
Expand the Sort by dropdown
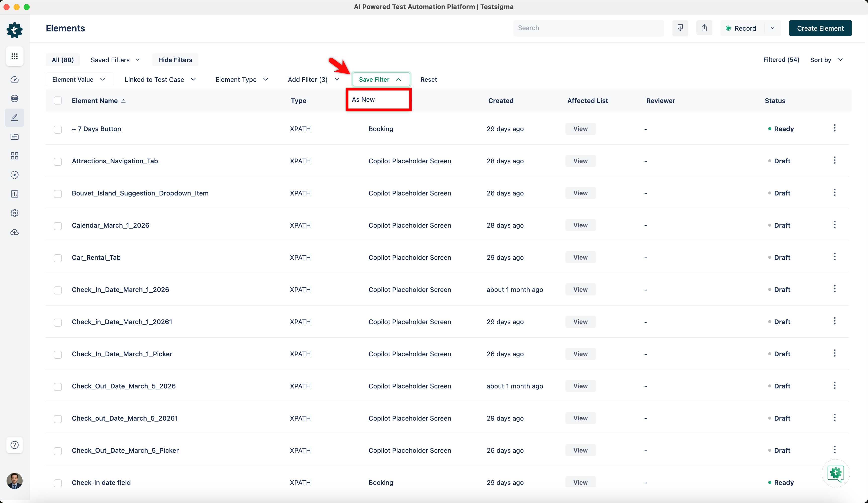826,60
